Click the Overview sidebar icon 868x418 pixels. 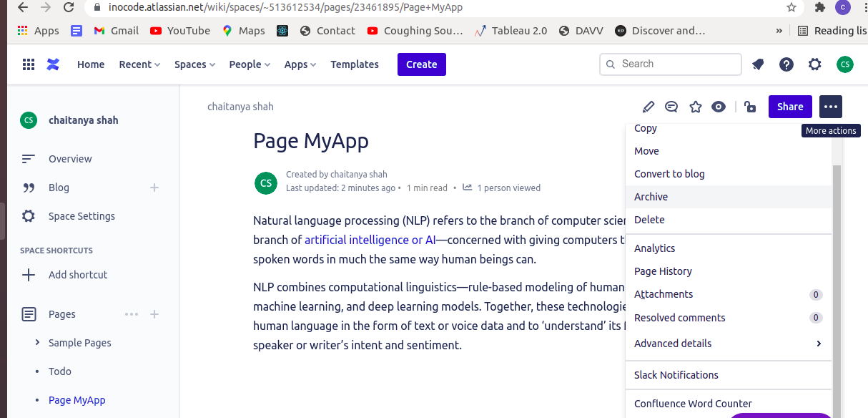pos(29,159)
